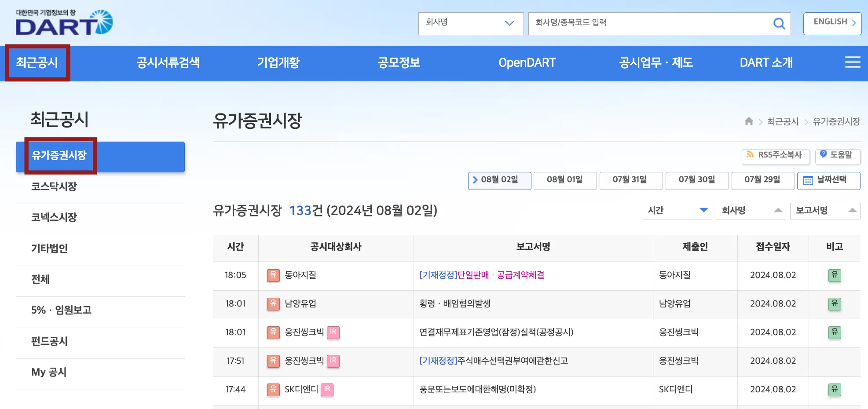
Task: Open the hamburger navigation menu
Action: pos(853,62)
